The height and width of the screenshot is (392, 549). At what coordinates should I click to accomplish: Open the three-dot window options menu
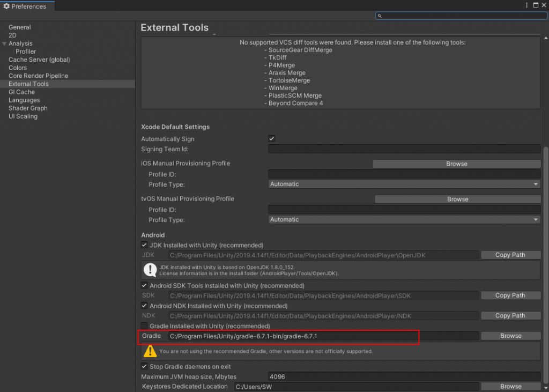(528, 5)
